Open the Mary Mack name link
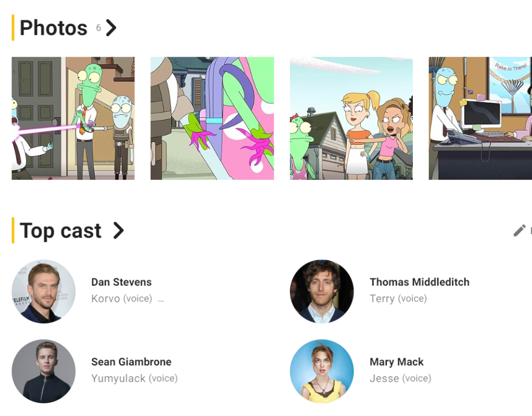 coord(397,362)
